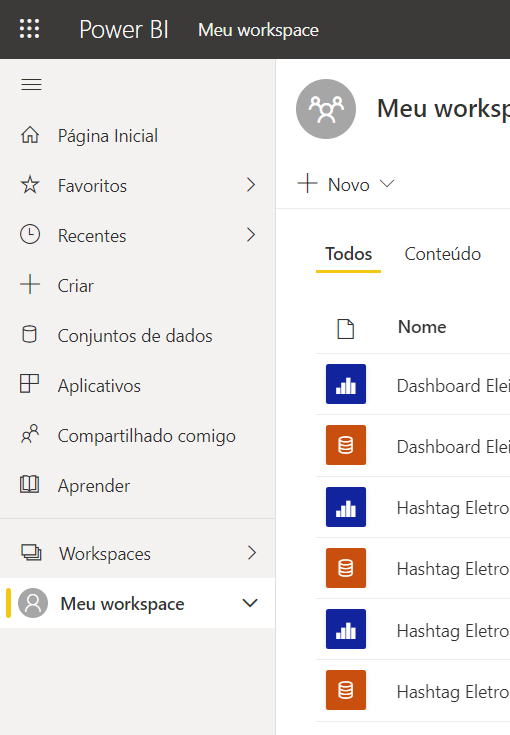This screenshot has width=510, height=735.
Task: Click the Página Inicial home icon
Action: pyautogui.click(x=30, y=135)
